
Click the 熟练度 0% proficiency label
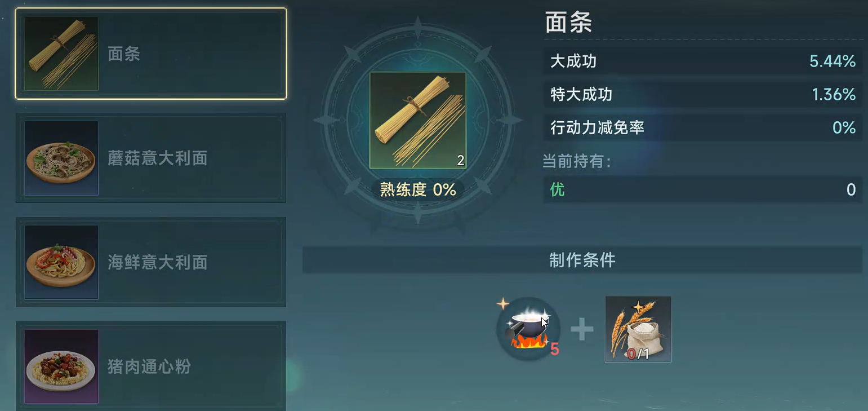pos(418,190)
